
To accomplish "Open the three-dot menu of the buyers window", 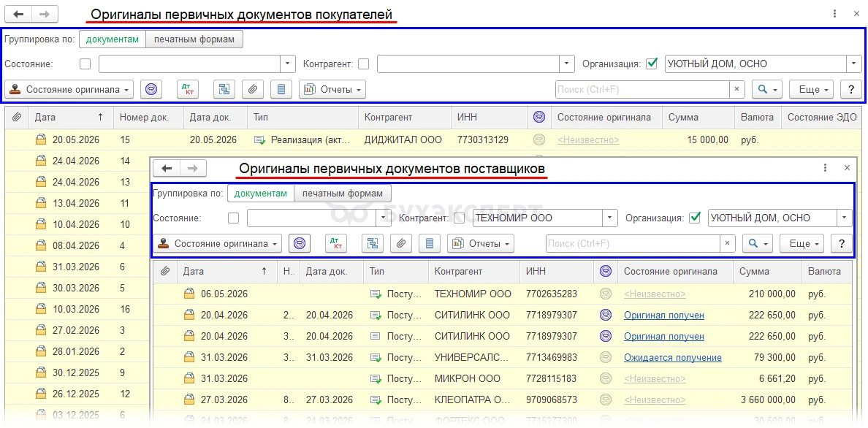I will (835, 14).
